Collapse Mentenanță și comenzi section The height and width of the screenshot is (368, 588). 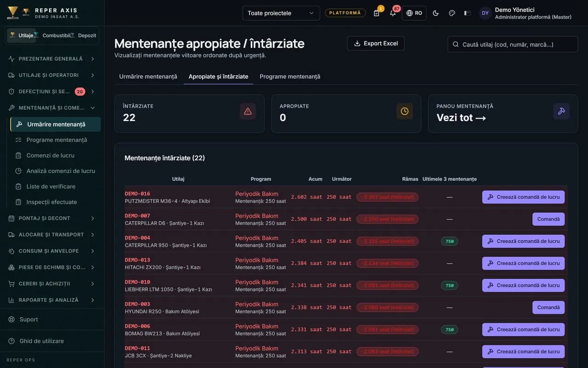coord(52,108)
